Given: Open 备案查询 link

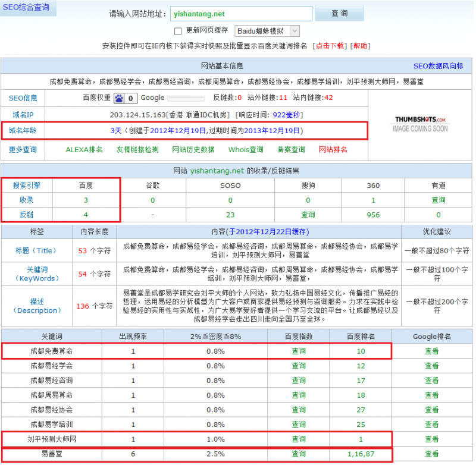Looking at the screenshot, I should point(291,149).
